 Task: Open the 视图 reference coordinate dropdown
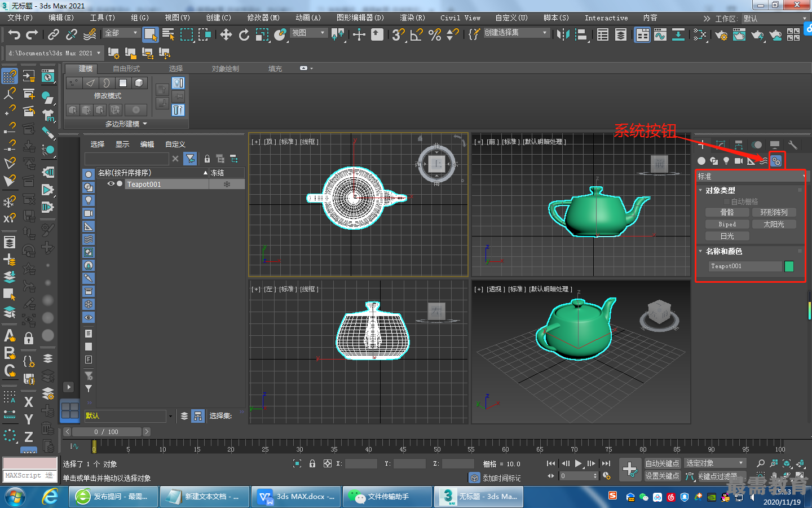tap(308, 33)
